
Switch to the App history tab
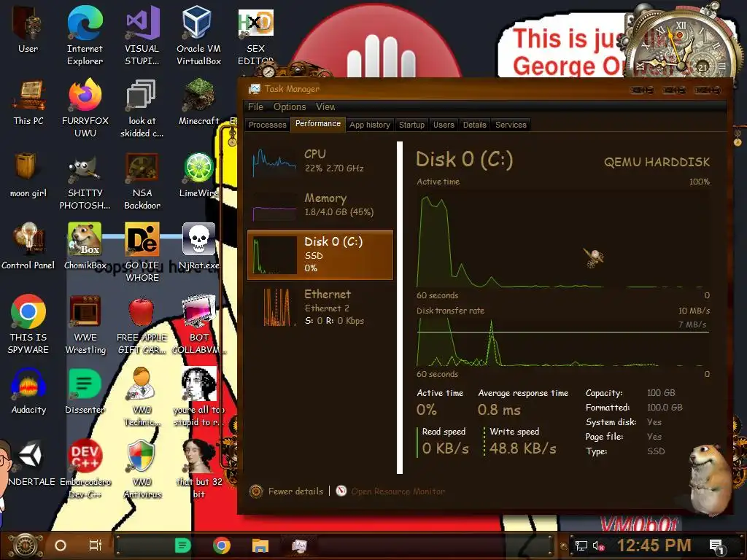370,125
